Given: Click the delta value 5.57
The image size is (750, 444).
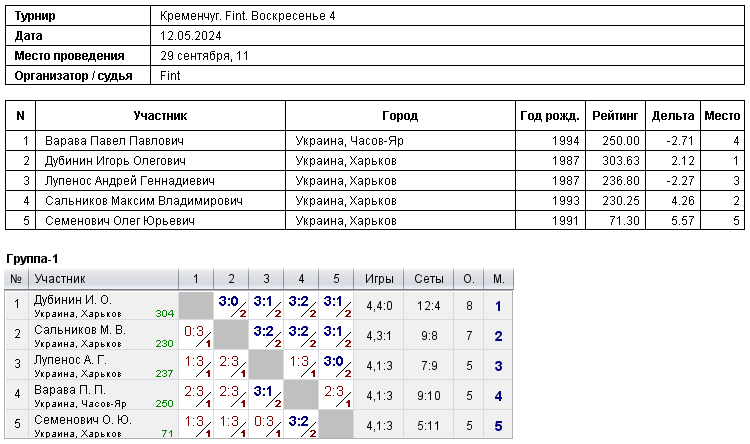Looking at the screenshot, I should [x=683, y=221].
